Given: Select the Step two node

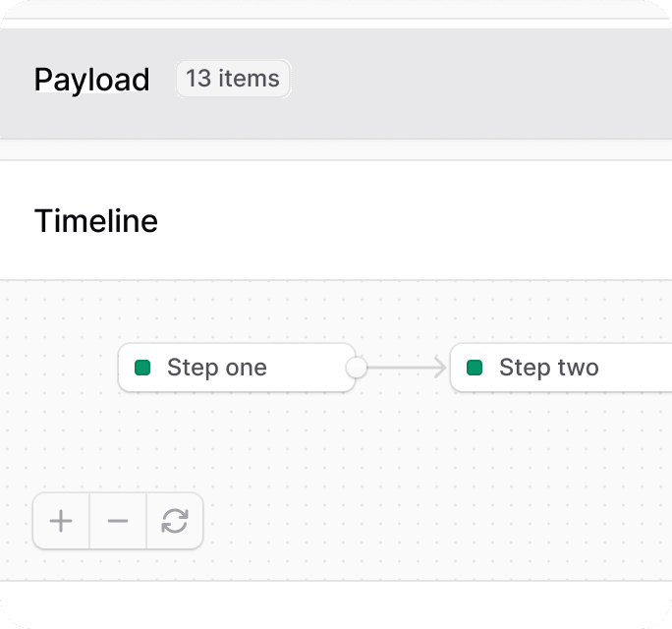Looking at the screenshot, I should click(x=561, y=368).
